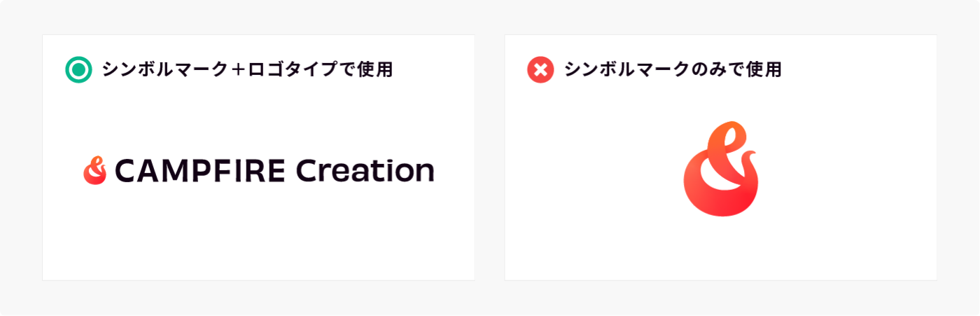Click ロゴタイプ in the left heading
This screenshot has width=980, height=316.
291,69
